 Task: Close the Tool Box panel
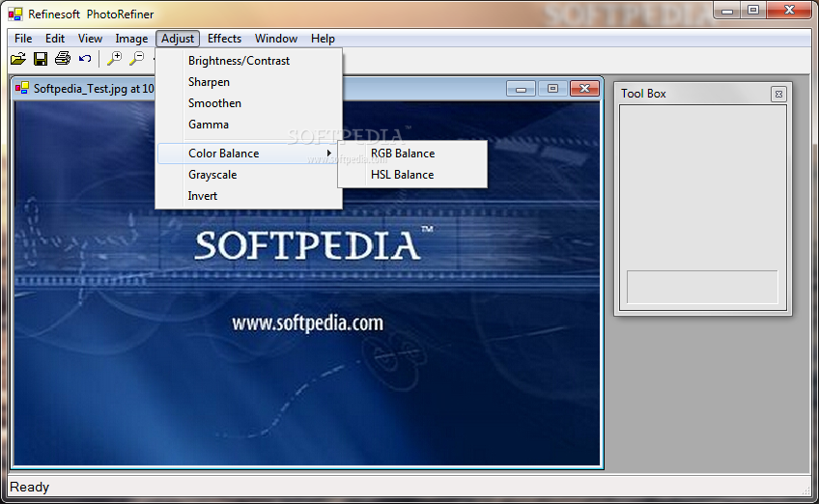(x=778, y=94)
